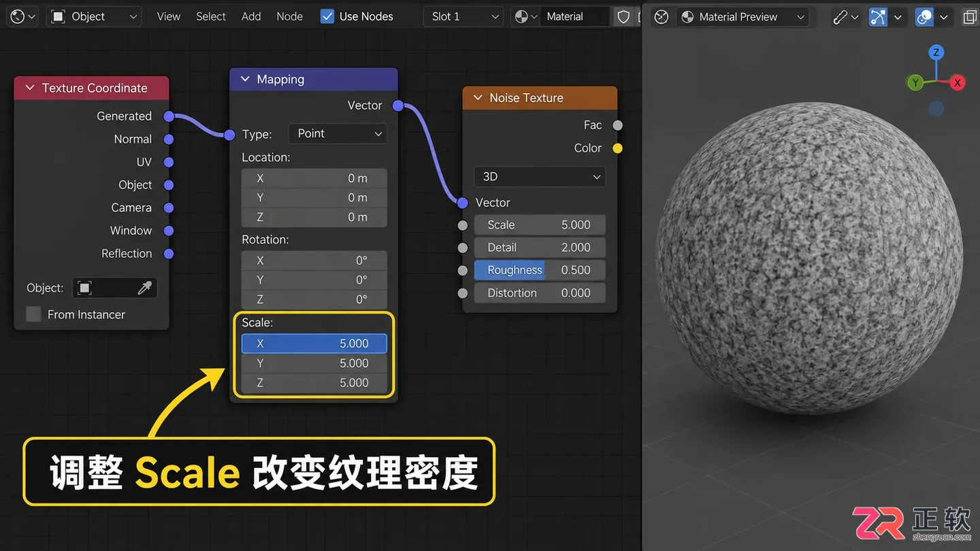Browse materials with the sphere icon
Image resolution: width=980 pixels, height=551 pixels.
pos(525,16)
